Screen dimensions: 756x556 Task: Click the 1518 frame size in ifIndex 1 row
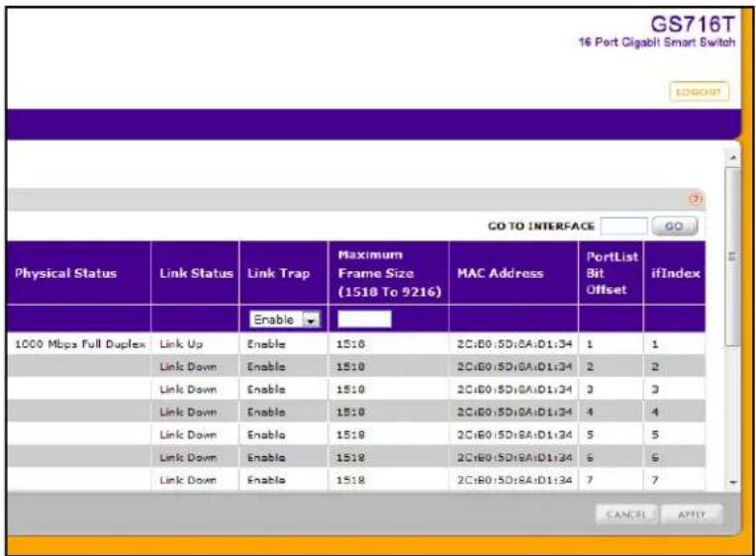click(x=350, y=344)
